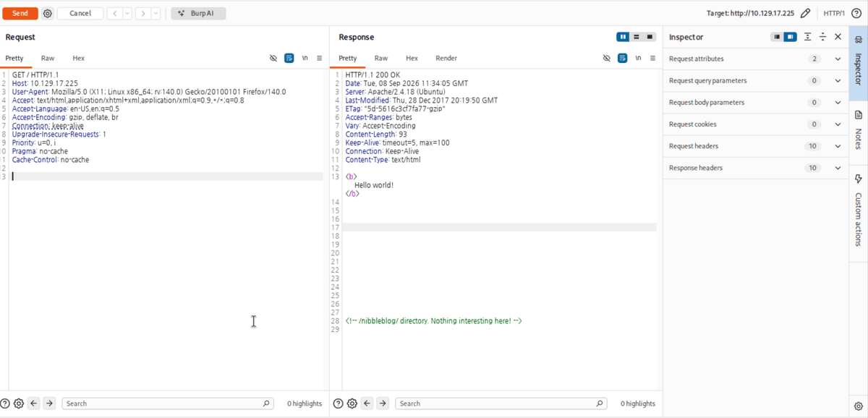Switch to side-by-side layout view
Image resolution: width=868 pixels, height=418 pixels.
coord(623,37)
